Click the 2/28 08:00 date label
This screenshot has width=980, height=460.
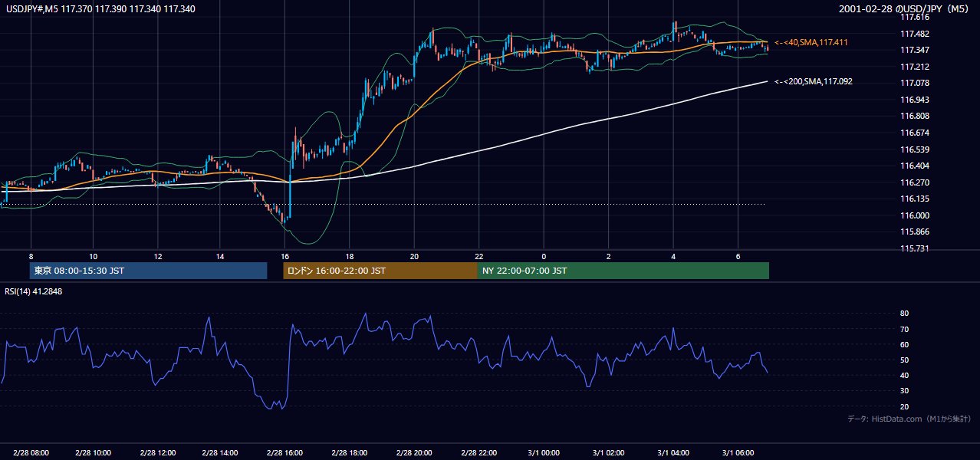pyautogui.click(x=31, y=452)
